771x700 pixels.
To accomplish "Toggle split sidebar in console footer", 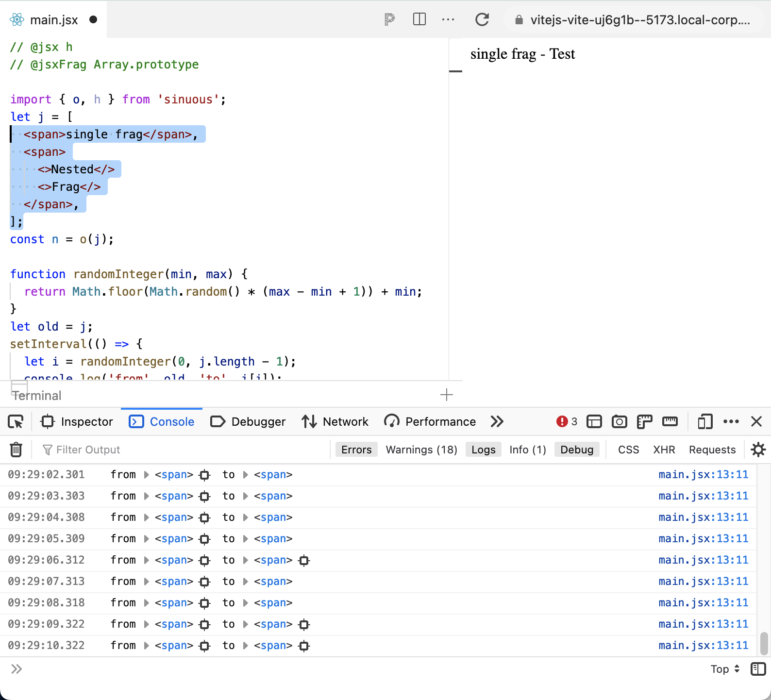I will pos(758,669).
